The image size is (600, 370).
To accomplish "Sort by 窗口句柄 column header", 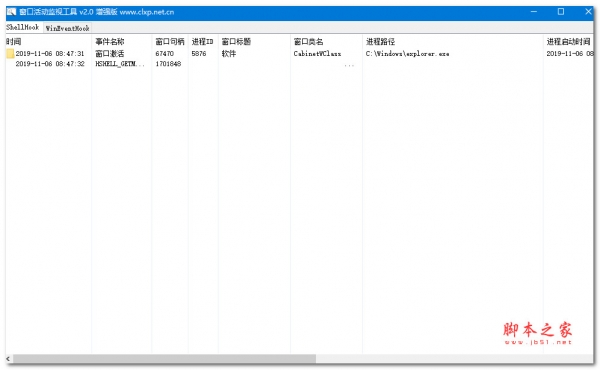I will tap(170, 41).
